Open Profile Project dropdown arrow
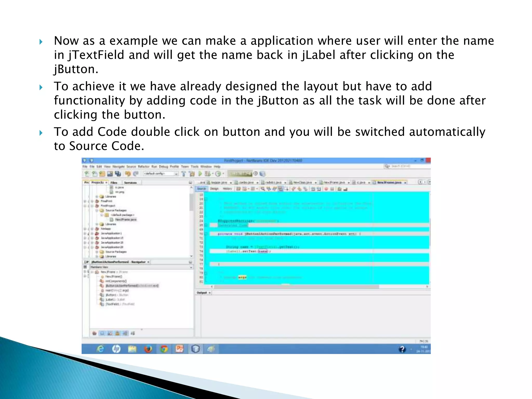Screen dimensions: 532x399 pyautogui.click(x=223, y=174)
